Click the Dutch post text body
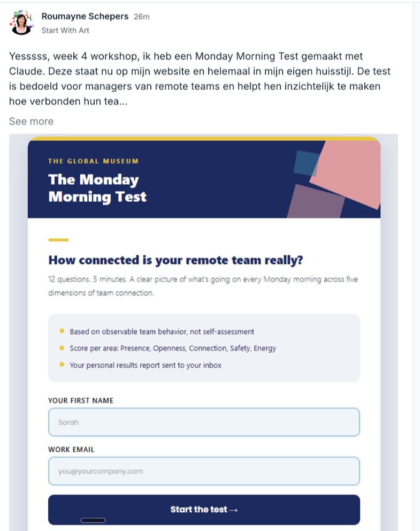The height and width of the screenshot is (531, 420). [200, 79]
